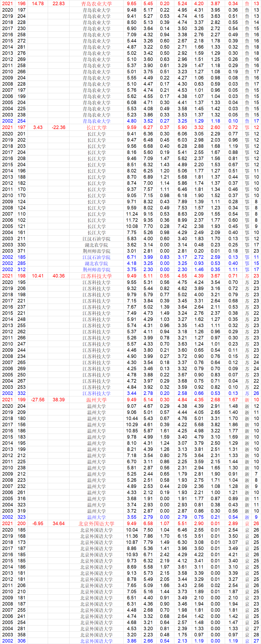The height and width of the screenshot is (644, 261).
Task: Click 11.36 in the 北京外国语大学 2019 row
Action: tap(132, 536)
